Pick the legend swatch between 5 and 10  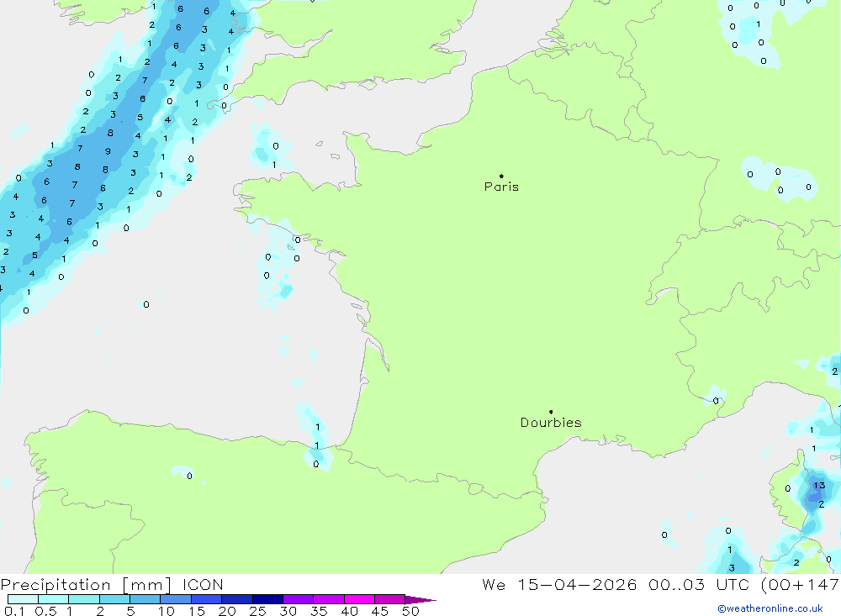(x=145, y=599)
